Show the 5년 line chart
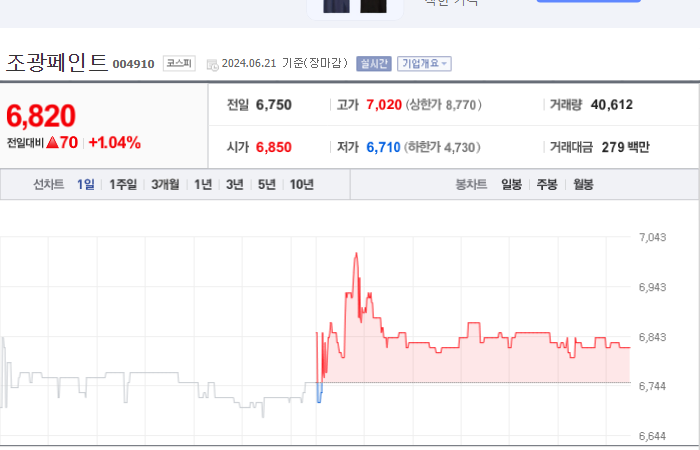Viewport: 700px width, 450px height. click(x=267, y=184)
